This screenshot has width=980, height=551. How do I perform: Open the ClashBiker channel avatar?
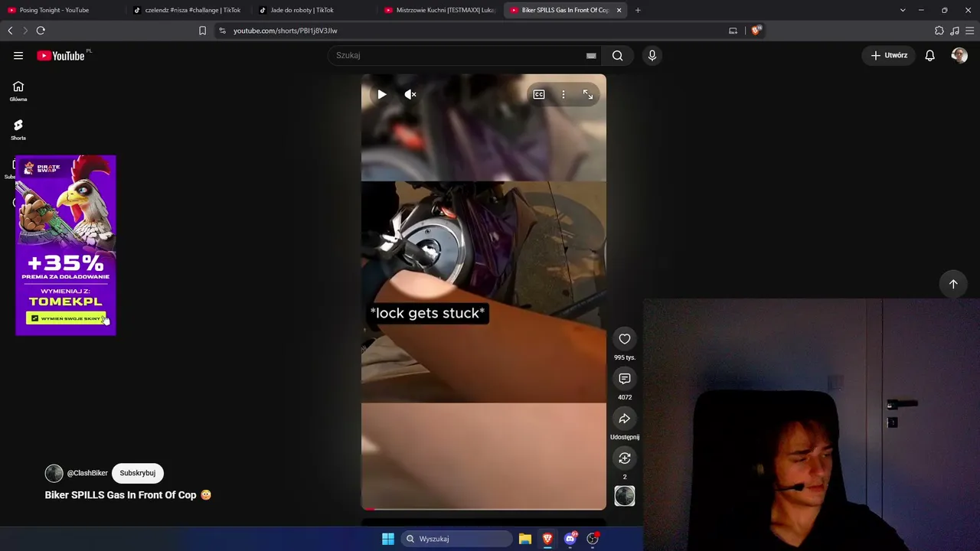pos(54,473)
